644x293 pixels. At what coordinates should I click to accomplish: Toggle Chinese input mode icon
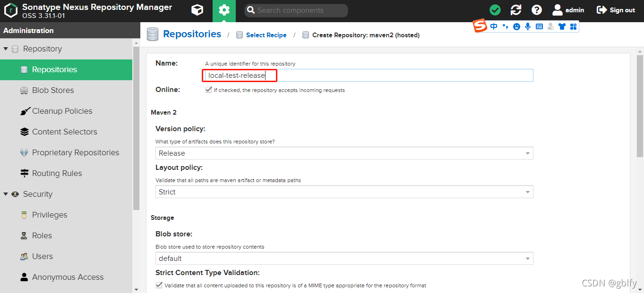[x=494, y=27]
